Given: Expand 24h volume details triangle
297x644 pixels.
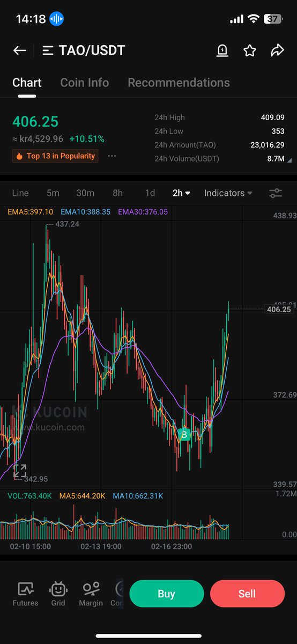Looking at the screenshot, I should point(290,160).
